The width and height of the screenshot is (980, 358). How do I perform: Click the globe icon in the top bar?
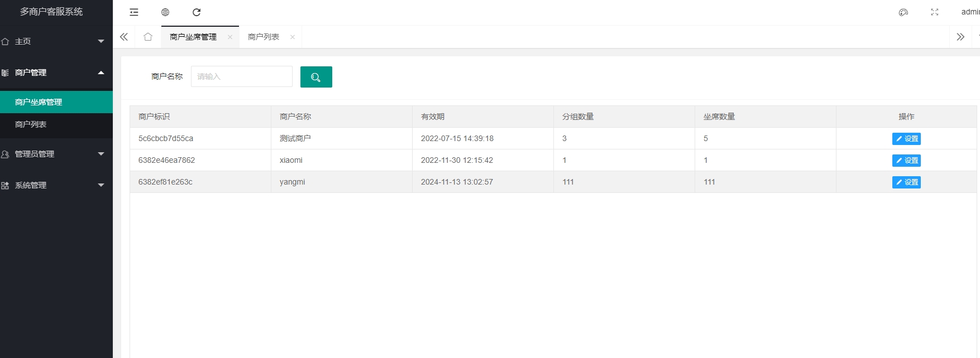165,12
